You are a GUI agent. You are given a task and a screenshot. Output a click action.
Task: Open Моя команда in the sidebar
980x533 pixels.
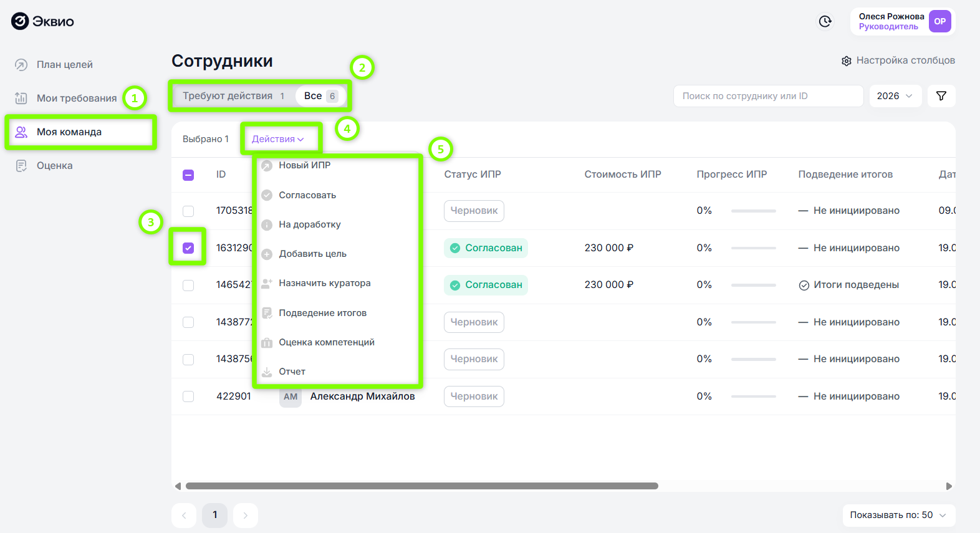(x=80, y=132)
